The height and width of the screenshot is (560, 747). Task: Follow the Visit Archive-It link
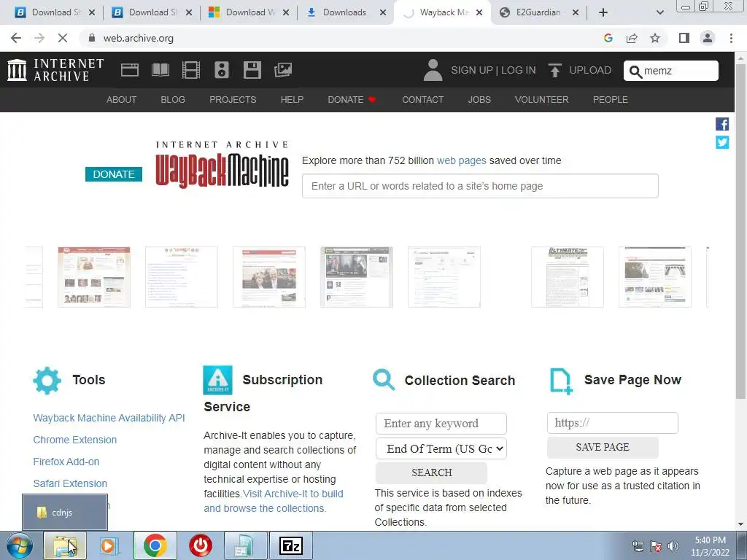click(274, 501)
